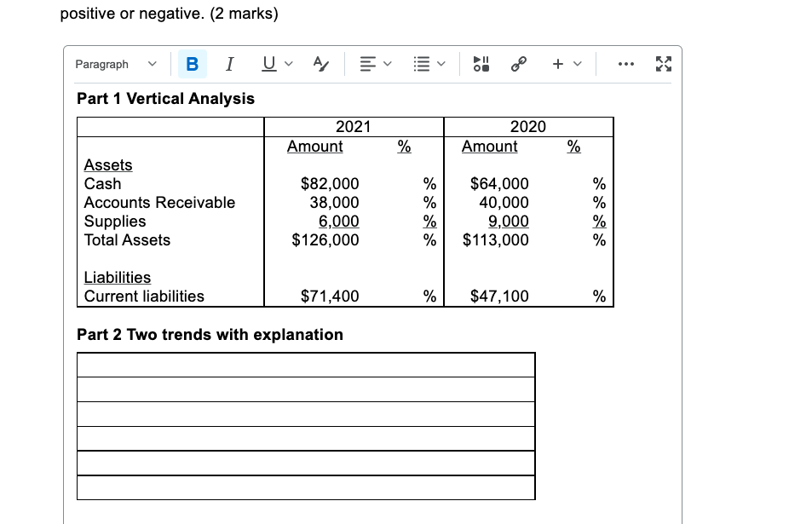This screenshot has height=524, width=812.
Task: Click the text alignment icon
Action: (368, 64)
